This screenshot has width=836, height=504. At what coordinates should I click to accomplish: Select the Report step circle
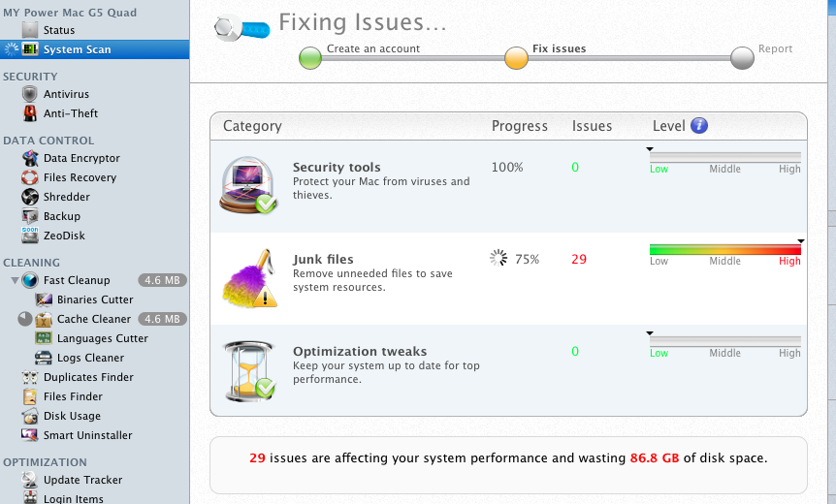[x=742, y=59]
